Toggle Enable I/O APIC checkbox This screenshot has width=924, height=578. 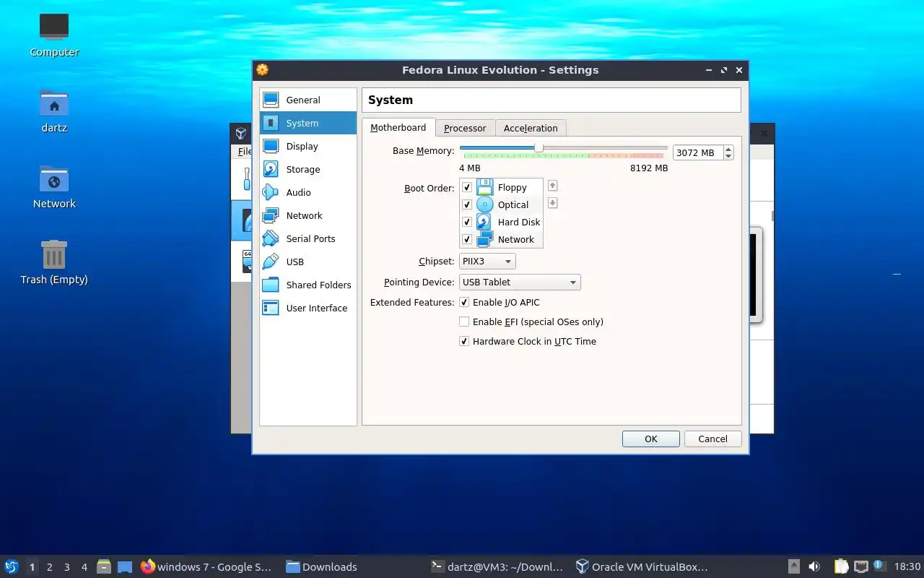pyautogui.click(x=464, y=302)
